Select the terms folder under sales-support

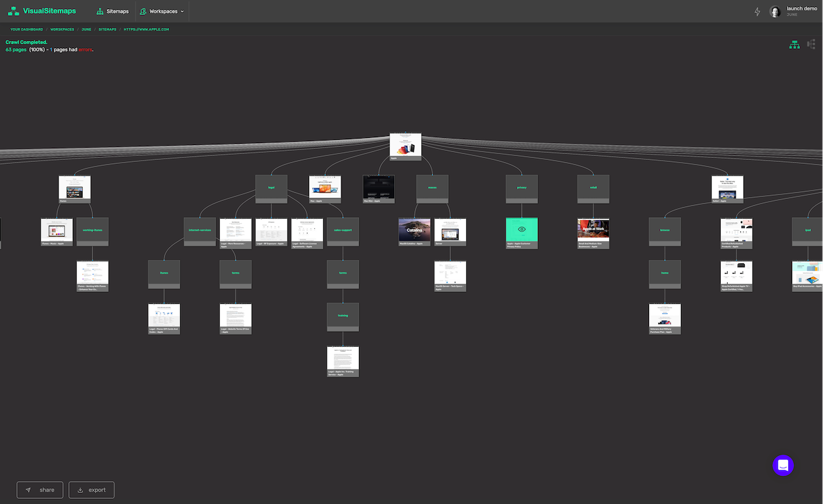(343, 275)
